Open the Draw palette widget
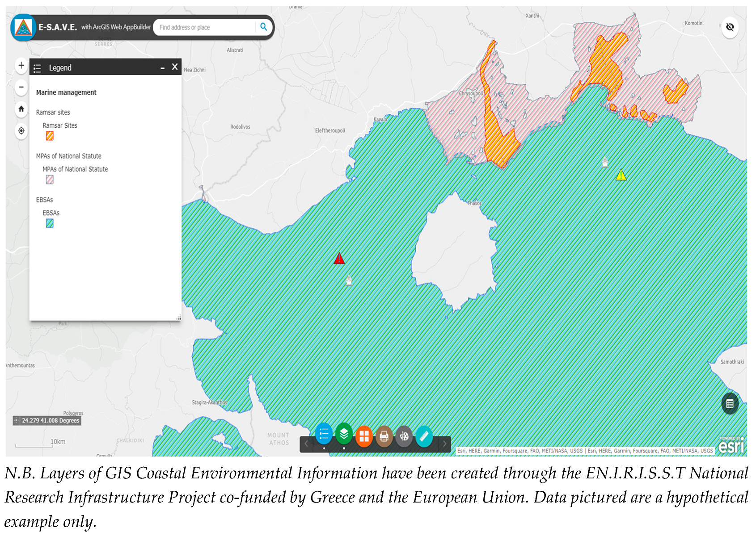The image size is (756, 536). [x=404, y=436]
